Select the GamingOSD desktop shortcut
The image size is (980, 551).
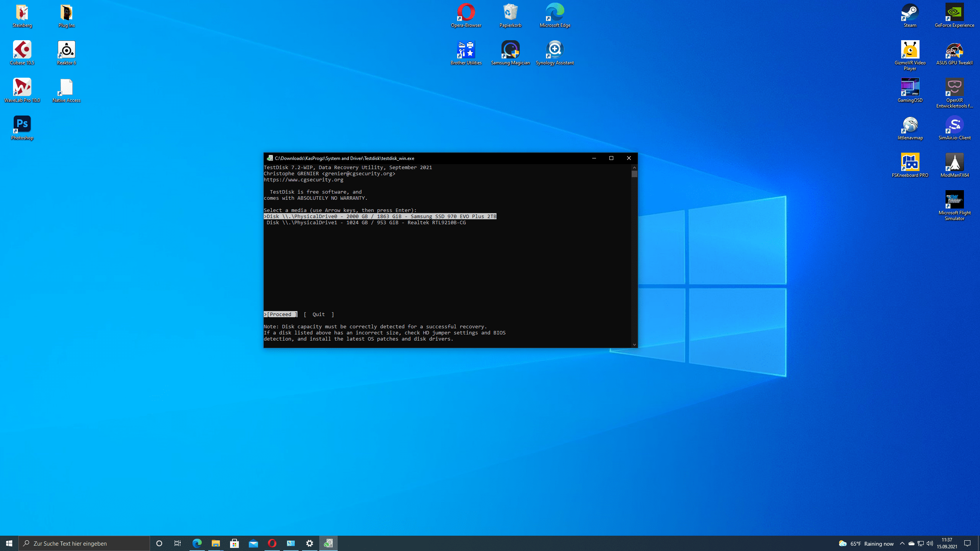pos(910,91)
